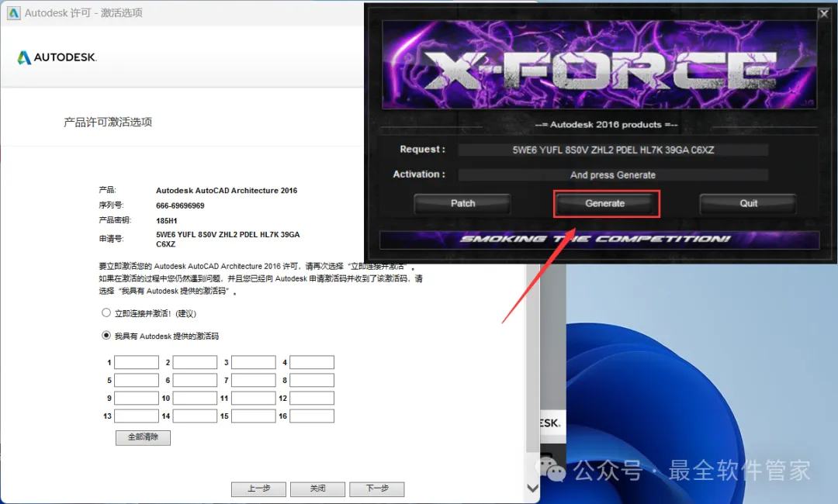Screen dimensions: 838x504
Task: Click activation code box 9
Action: 137,399
